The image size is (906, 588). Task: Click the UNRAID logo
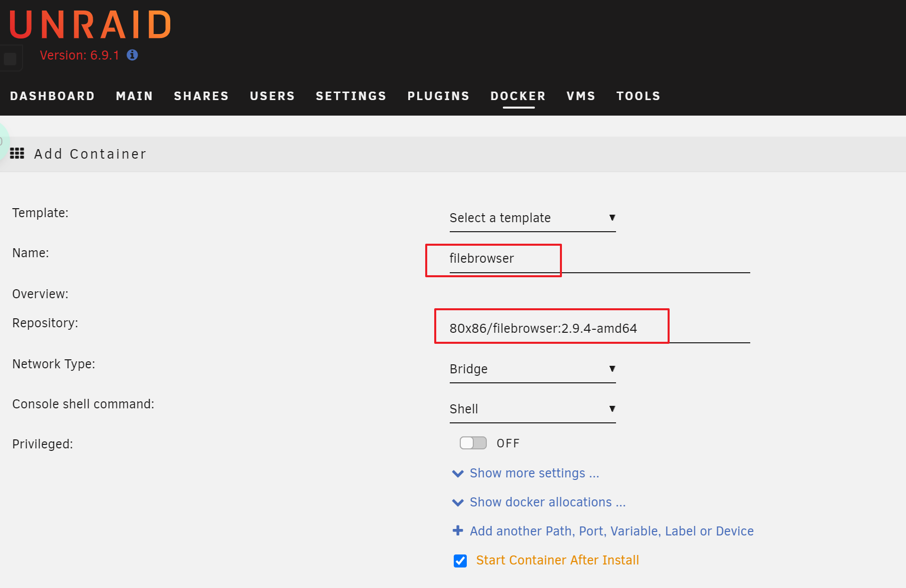pyautogui.click(x=90, y=25)
